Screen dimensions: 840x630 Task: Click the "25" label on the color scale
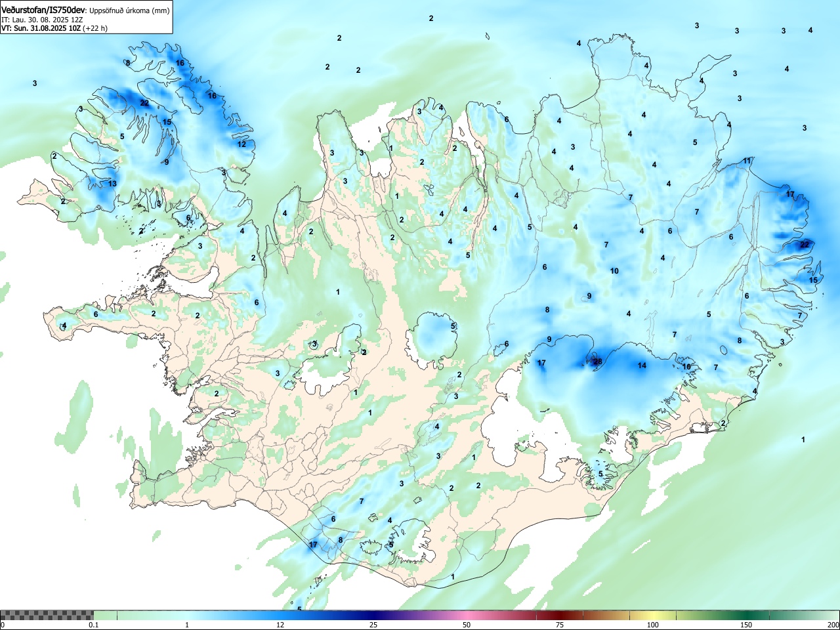coord(373,625)
